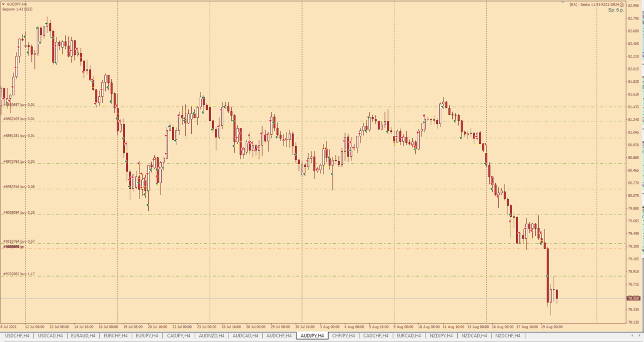Select order #8840657 buy 0.01 label

click(x=19, y=105)
